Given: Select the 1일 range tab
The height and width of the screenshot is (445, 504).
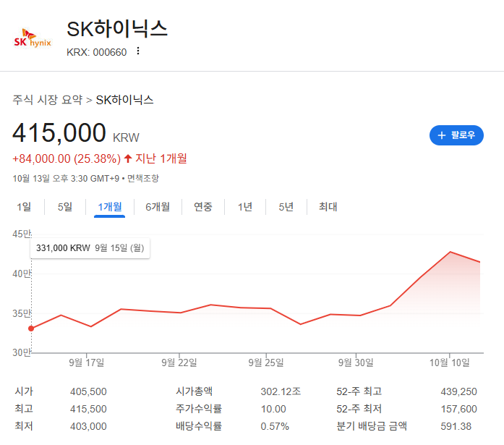Looking at the screenshot, I should (24, 207).
